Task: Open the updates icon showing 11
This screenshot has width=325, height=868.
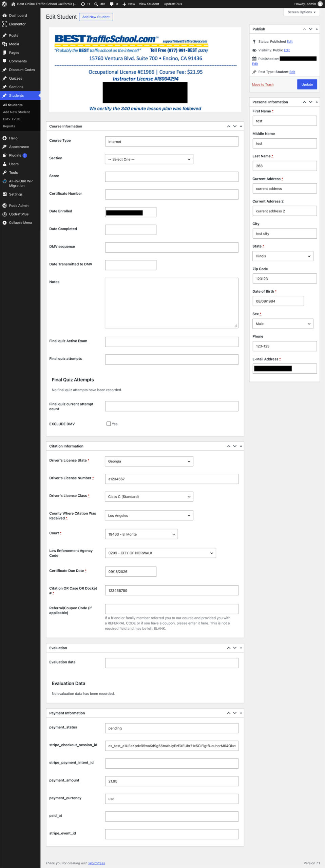Action: tap(83, 4)
